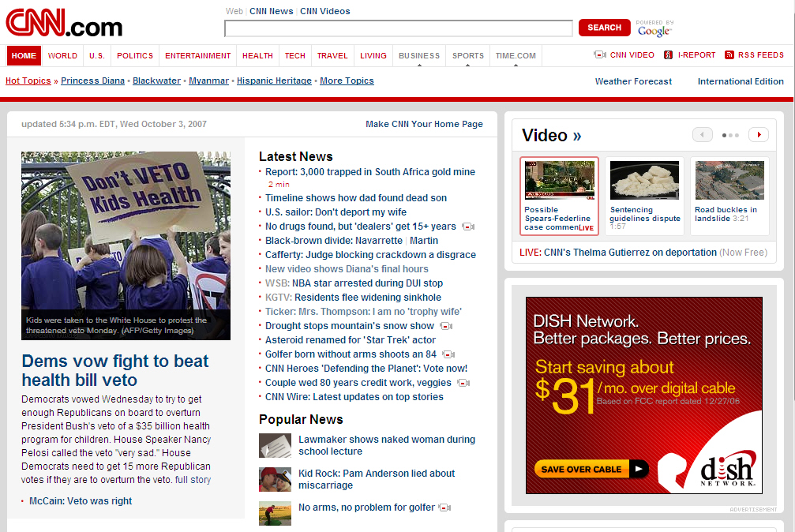
Task: Go to the Politics section
Action: [135, 56]
